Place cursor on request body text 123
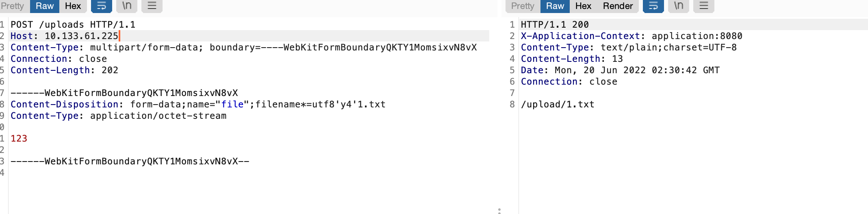This screenshot has height=214, width=868. click(x=19, y=139)
